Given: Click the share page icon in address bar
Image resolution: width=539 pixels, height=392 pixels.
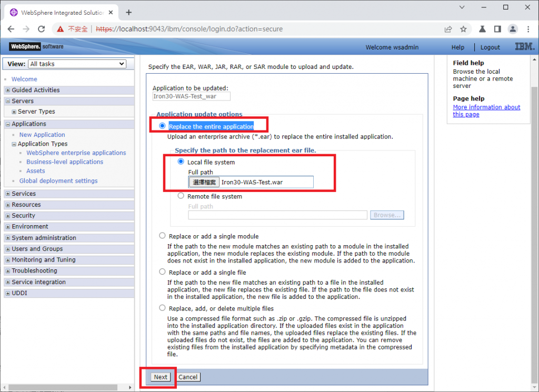Looking at the screenshot, I should 448,29.
